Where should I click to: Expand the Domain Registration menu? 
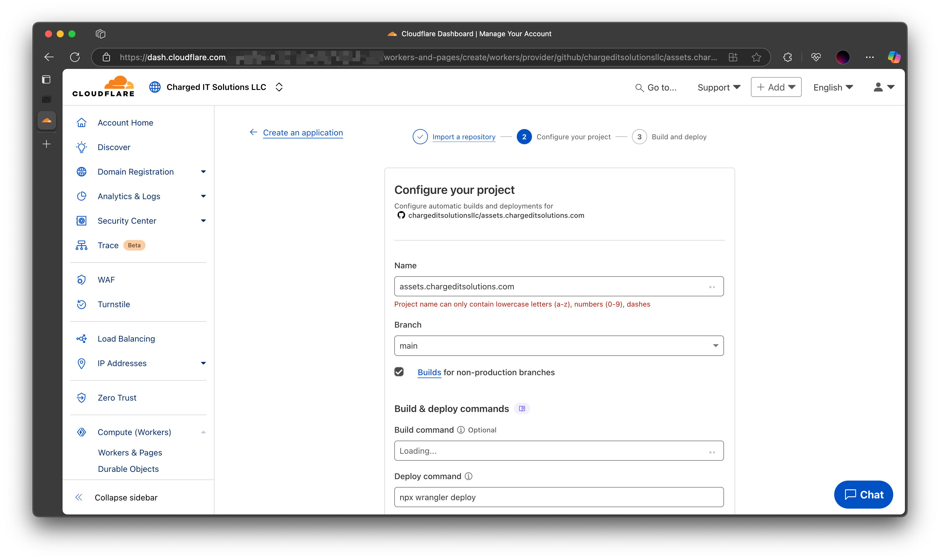[203, 172]
